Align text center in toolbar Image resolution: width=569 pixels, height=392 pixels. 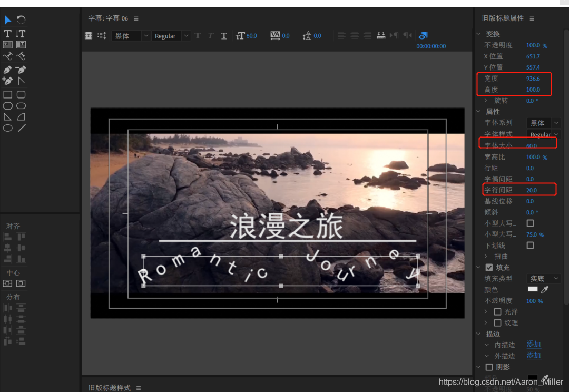(355, 35)
